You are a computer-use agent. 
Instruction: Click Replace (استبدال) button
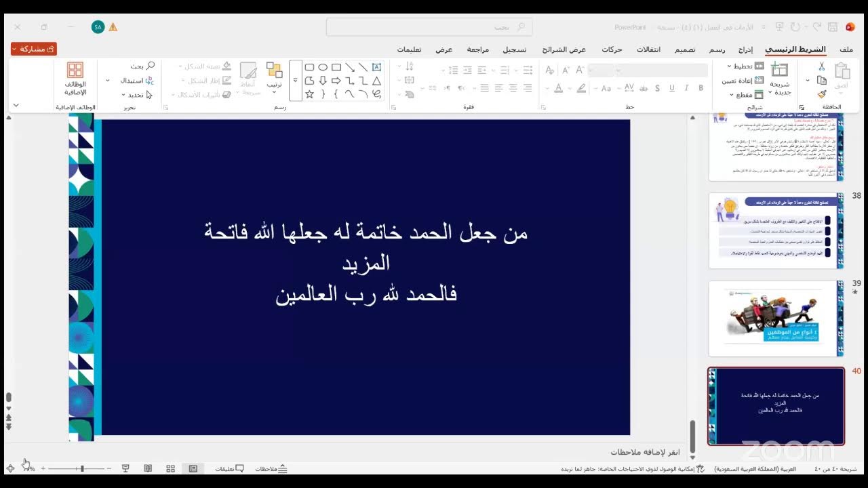[x=137, y=80]
